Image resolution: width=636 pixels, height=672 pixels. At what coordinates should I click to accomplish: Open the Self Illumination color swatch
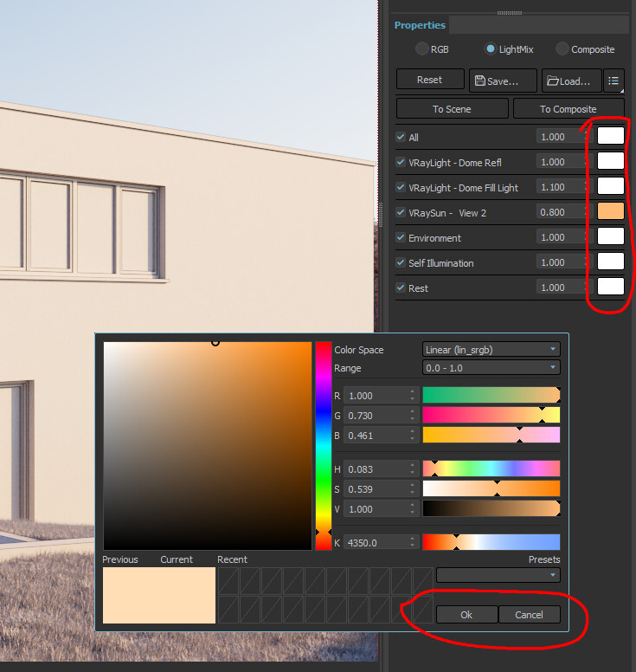[x=611, y=262]
